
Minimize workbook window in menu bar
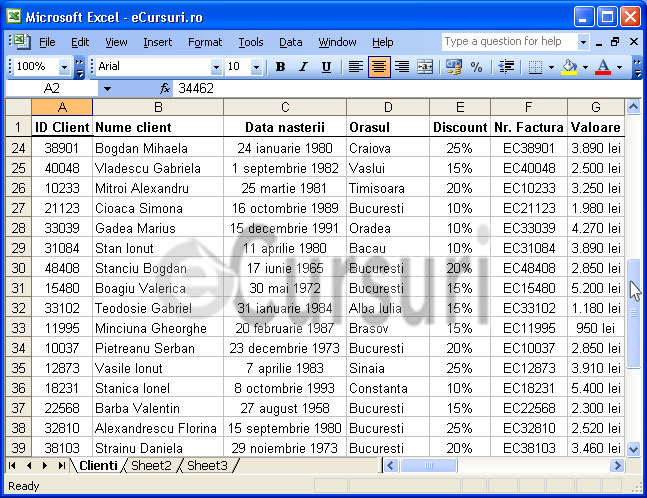point(599,42)
